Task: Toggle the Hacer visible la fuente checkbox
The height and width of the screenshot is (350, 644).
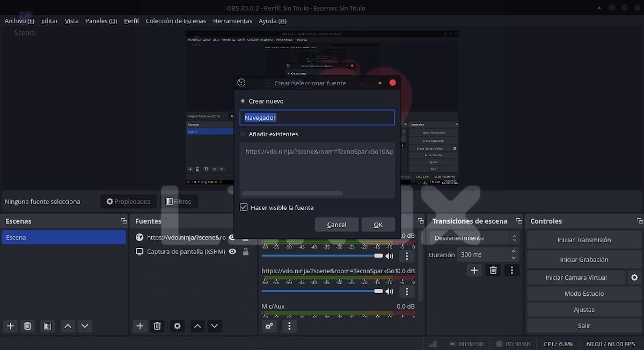Action: 244,207
